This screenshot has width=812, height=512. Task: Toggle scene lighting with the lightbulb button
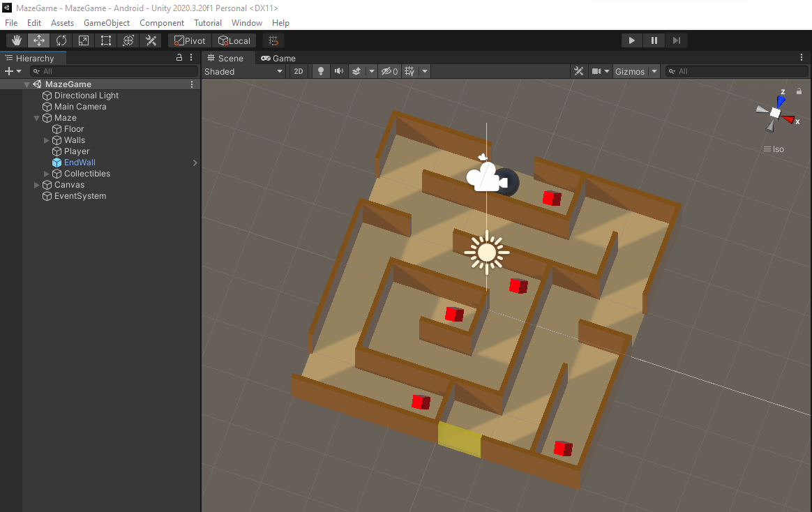pos(321,71)
